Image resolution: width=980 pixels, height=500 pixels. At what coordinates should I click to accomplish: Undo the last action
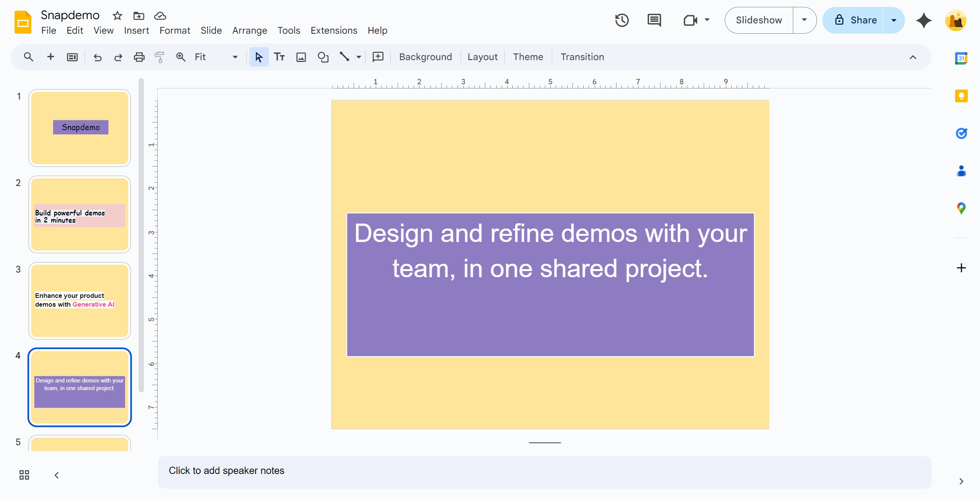(98, 57)
